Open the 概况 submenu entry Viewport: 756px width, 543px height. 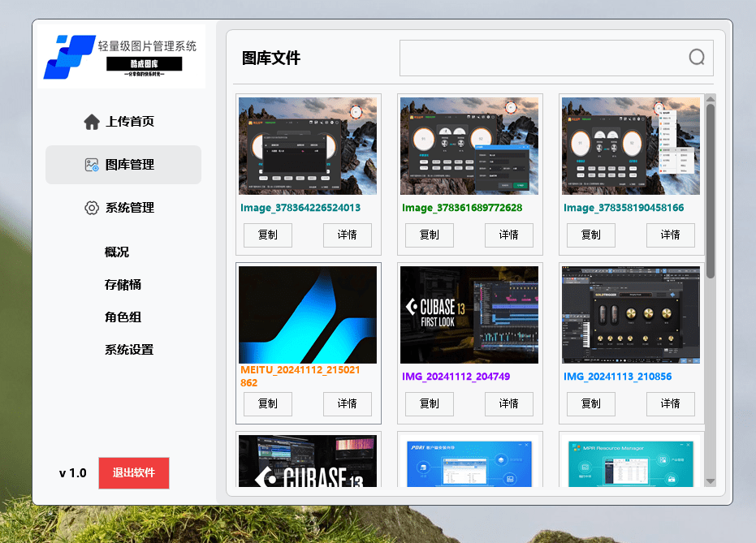[117, 252]
